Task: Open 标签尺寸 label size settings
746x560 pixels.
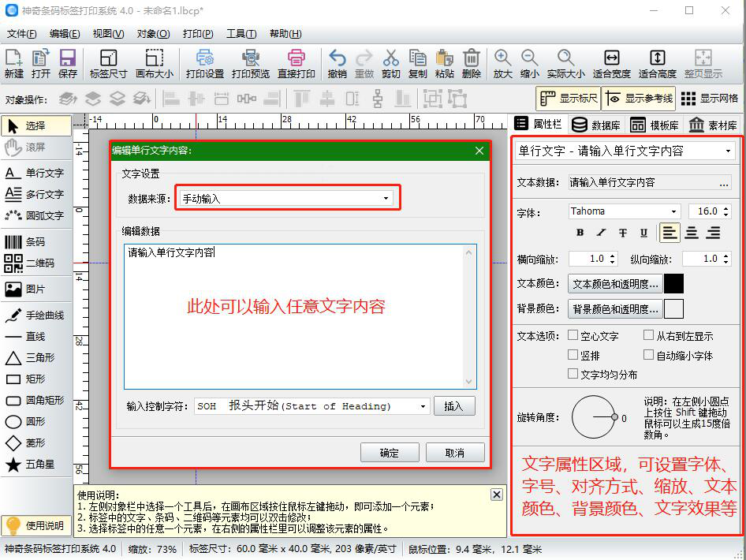Action: click(109, 63)
